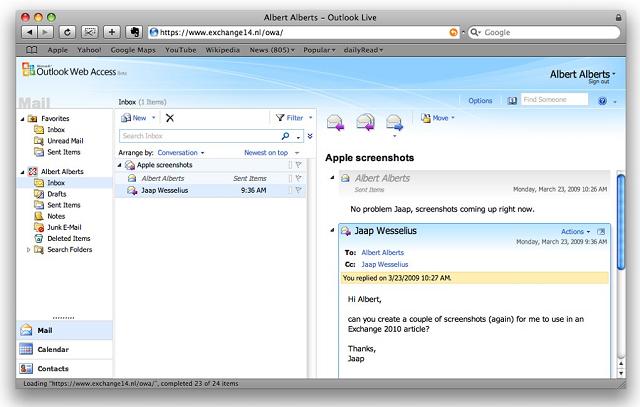Open the New message dropdown arrow
Screen dimensions: 640x407
point(153,118)
